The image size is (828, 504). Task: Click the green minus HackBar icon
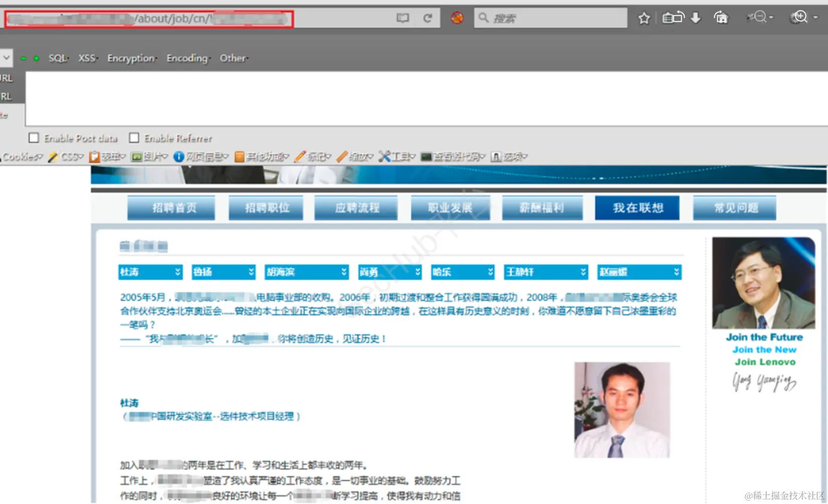(23, 58)
